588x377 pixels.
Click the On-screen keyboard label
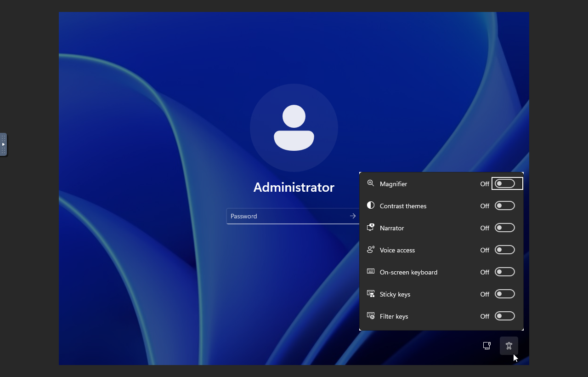pyautogui.click(x=408, y=272)
